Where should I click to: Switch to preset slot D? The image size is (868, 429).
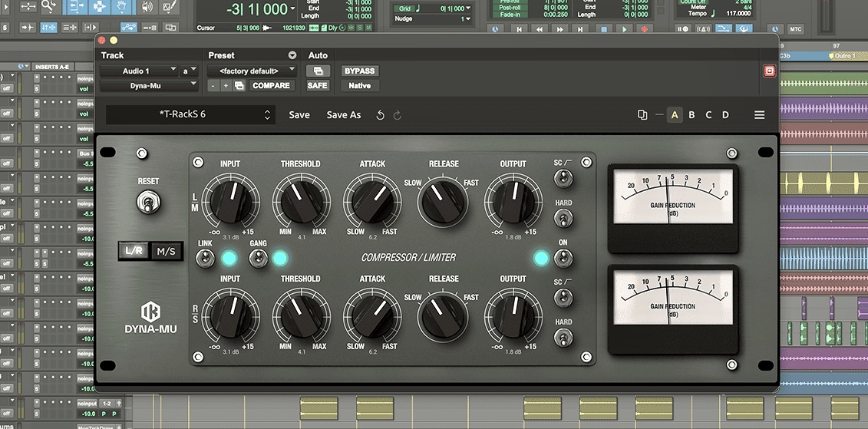pos(725,115)
